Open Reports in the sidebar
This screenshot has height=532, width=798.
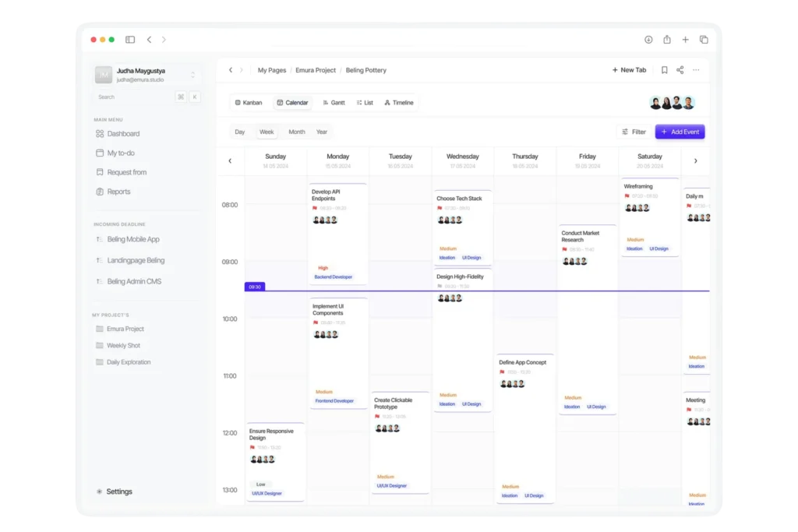click(118, 192)
